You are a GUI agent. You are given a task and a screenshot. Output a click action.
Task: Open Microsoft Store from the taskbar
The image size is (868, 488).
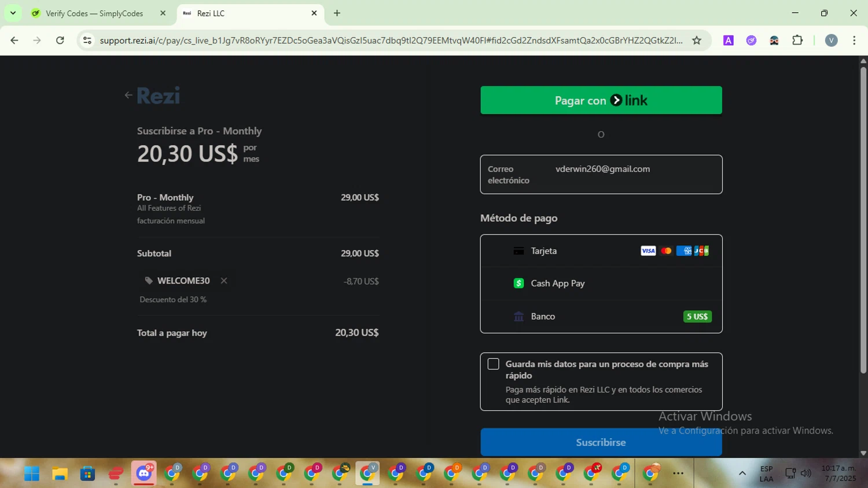(87, 474)
